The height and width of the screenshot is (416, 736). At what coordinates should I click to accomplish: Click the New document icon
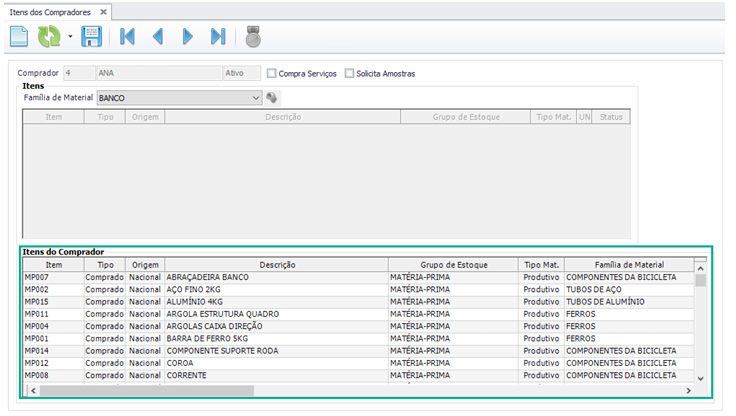click(19, 37)
